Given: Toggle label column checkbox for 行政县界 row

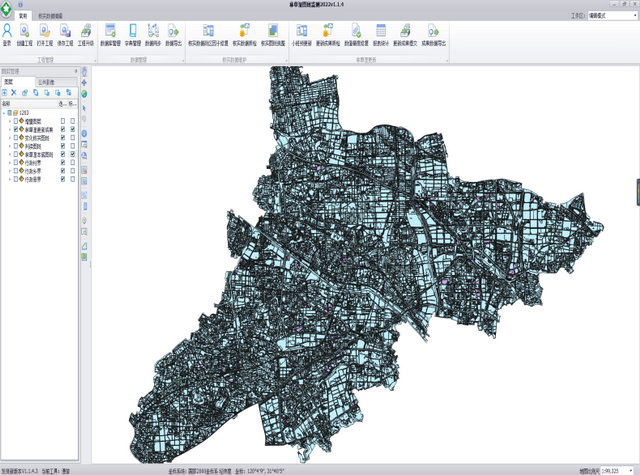Looking at the screenshot, I should click(73, 179).
